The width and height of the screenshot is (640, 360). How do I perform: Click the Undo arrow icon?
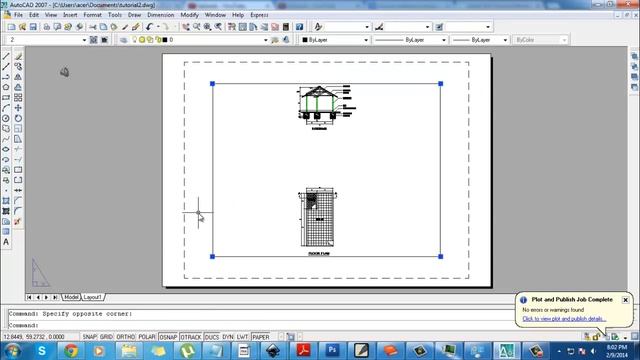[x=149, y=27]
